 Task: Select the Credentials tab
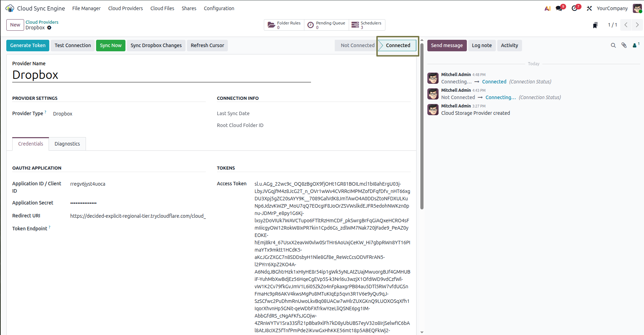tap(31, 144)
